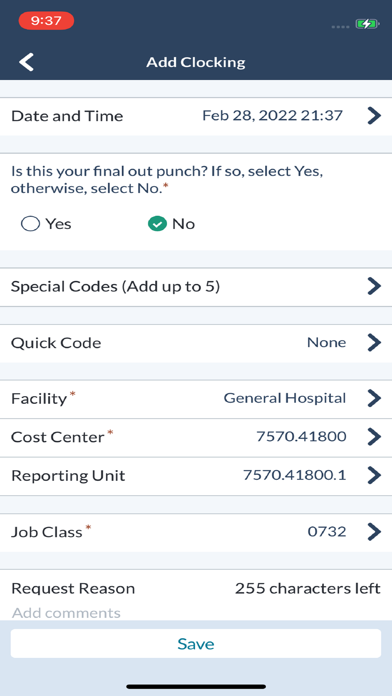Tap the red 9:37 time indicator

click(46, 21)
